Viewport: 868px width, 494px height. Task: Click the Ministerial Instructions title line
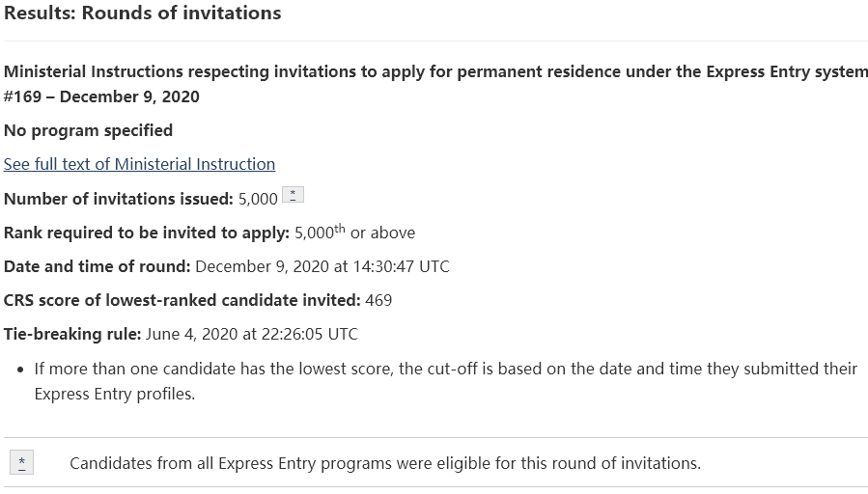435,72
